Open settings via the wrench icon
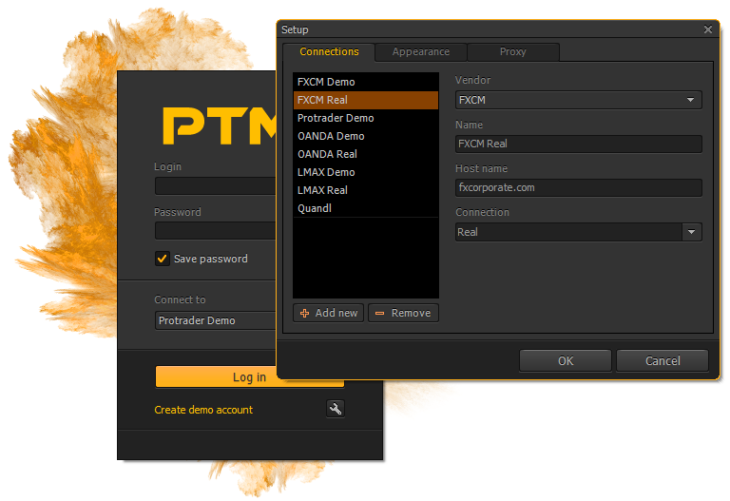This screenshot has height=501, width=730. click(x=335, y=409)
